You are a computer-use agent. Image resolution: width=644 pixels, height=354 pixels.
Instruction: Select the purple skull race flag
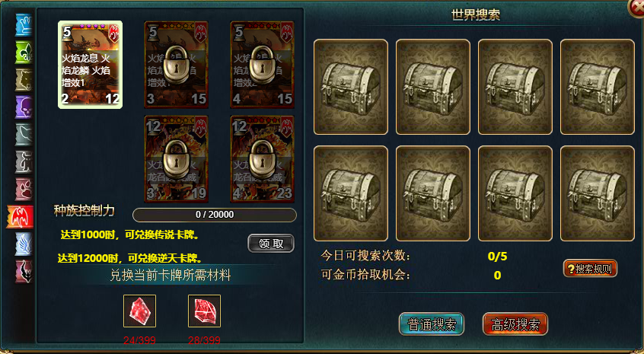click(24, 107)
